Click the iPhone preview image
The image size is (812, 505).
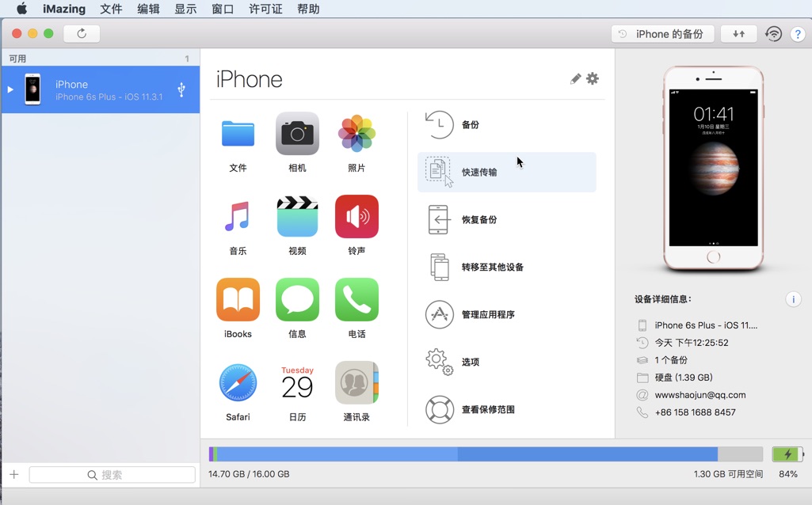click(713, 168)
